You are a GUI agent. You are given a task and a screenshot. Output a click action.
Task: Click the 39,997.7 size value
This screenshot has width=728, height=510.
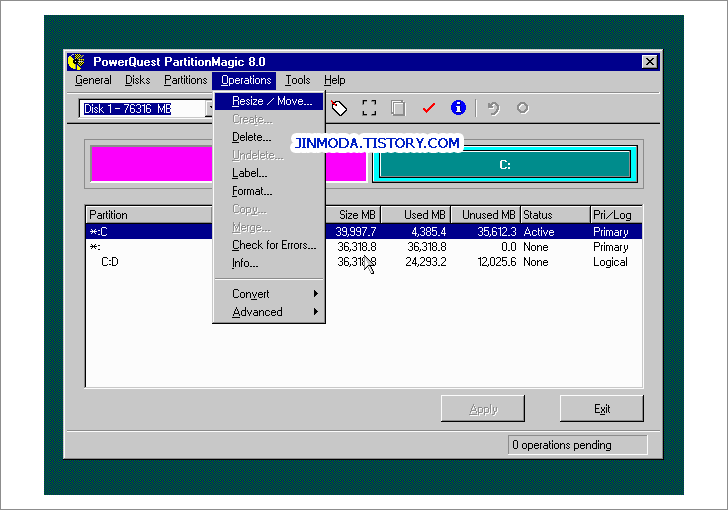click(356, 232)
